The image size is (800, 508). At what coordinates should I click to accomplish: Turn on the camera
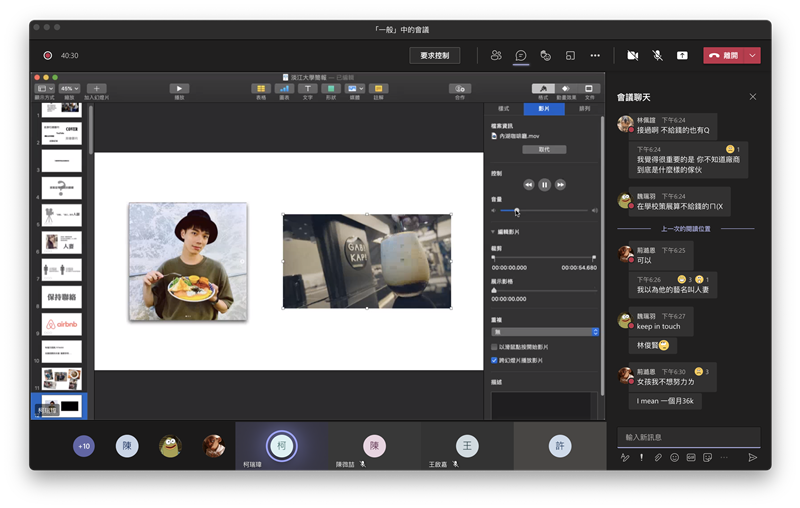632,56
